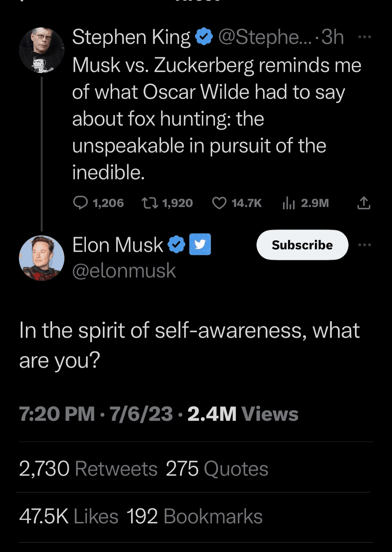This screenshot has width=392, height=552.
Task: Open the 47.5K Likes list
Action: [x=69, y=516]
